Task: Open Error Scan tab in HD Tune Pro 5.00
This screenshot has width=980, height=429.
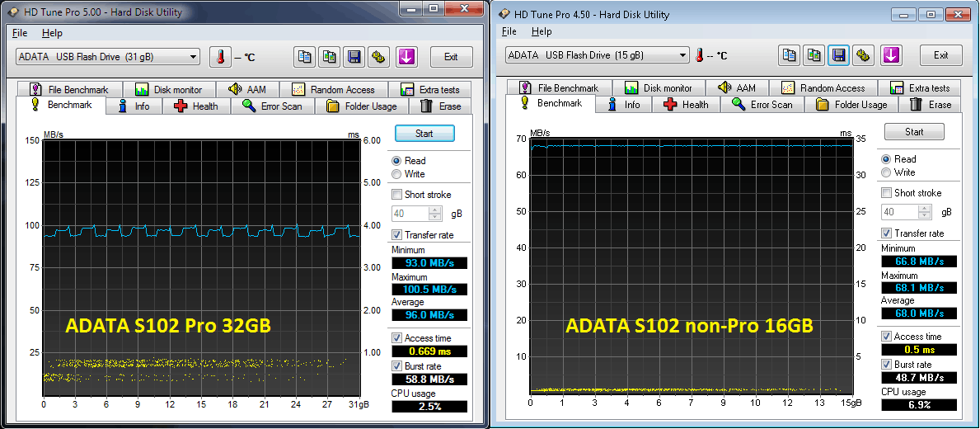Action: pos(273,106)
